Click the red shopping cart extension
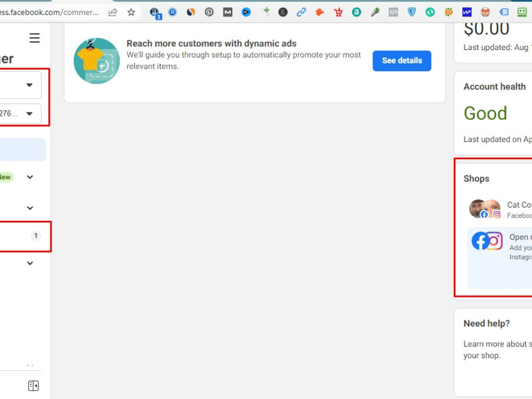The width and height of the screenshot is (532, 399). pyautogui.click(x=338, y=12)
